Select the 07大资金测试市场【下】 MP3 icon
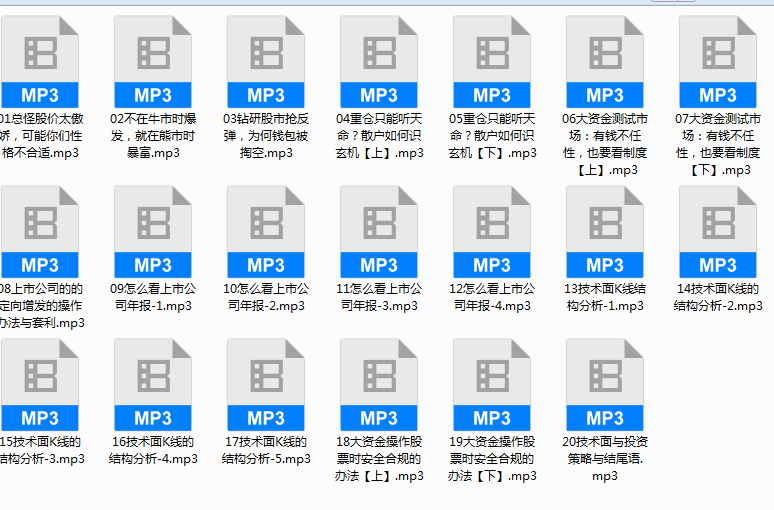The image size is (774, 510). point(718,62)
